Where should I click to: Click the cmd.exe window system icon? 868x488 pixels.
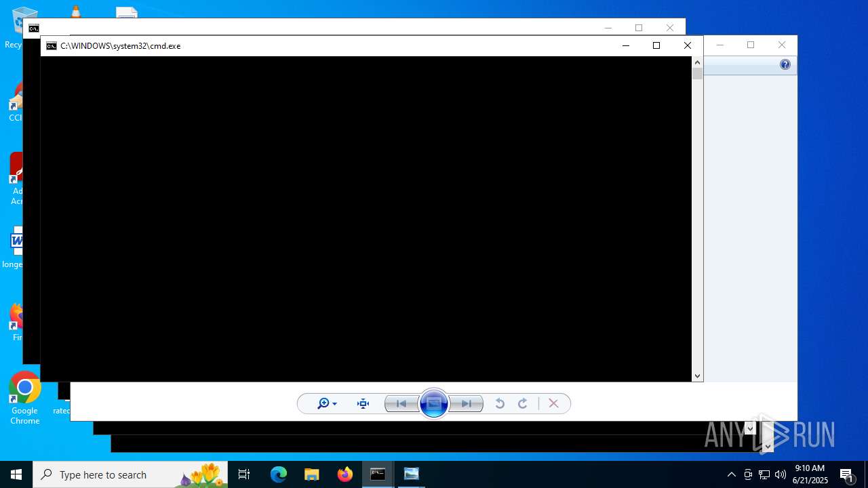pyautogui.click(x=52, y=46)
